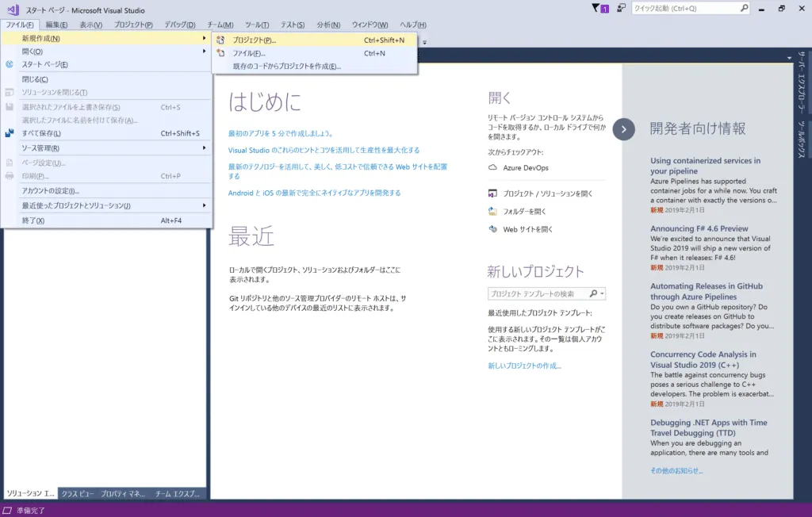
Task: Open the ツール(T) menu
Action: click(x=257, y=25)
